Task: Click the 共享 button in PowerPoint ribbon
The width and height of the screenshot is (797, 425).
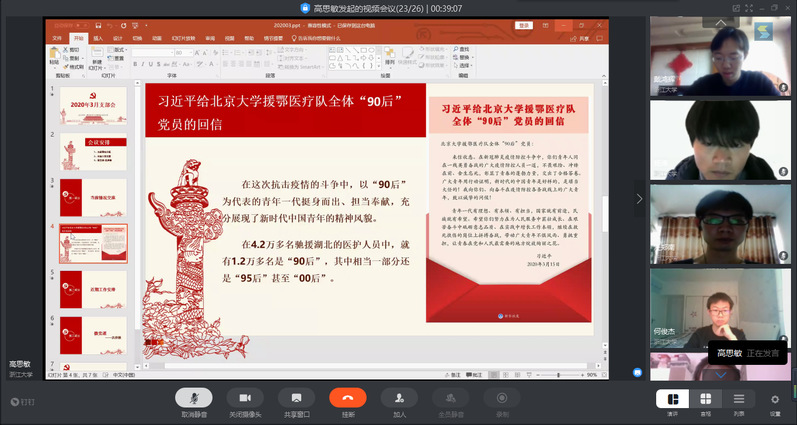Action: tap(582, 38)
